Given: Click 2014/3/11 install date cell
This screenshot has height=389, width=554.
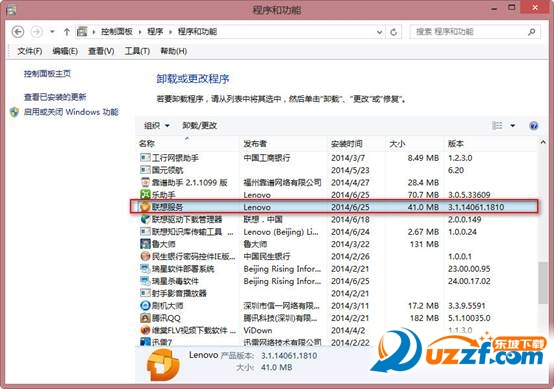Looking at the screenshot, I should pyautogui.click(x=350, y=306).
